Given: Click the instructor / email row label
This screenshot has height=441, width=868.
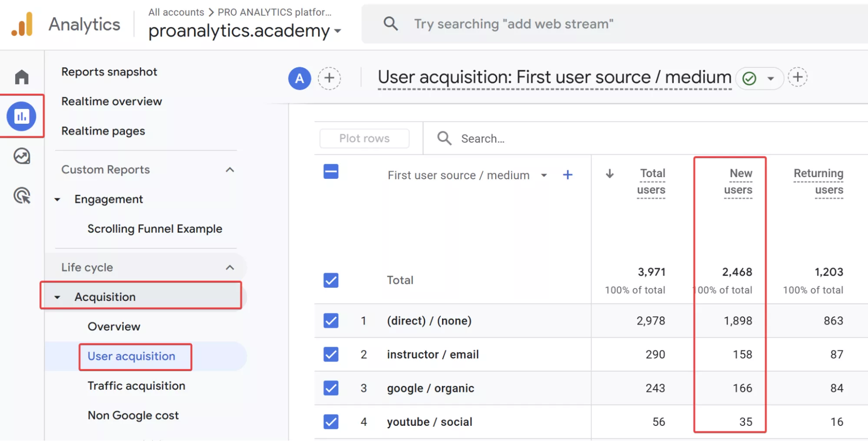Looking at the screenshot, I should pos(433,355).
